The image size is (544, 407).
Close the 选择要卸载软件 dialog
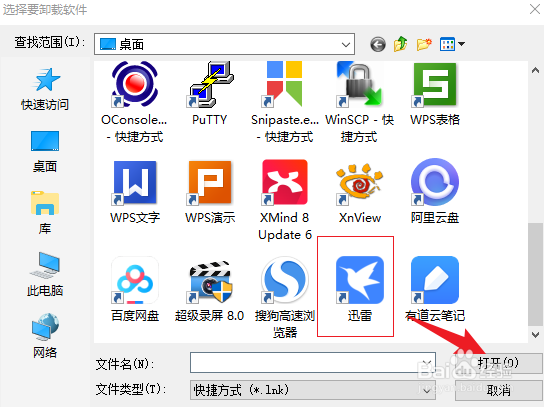535,9
